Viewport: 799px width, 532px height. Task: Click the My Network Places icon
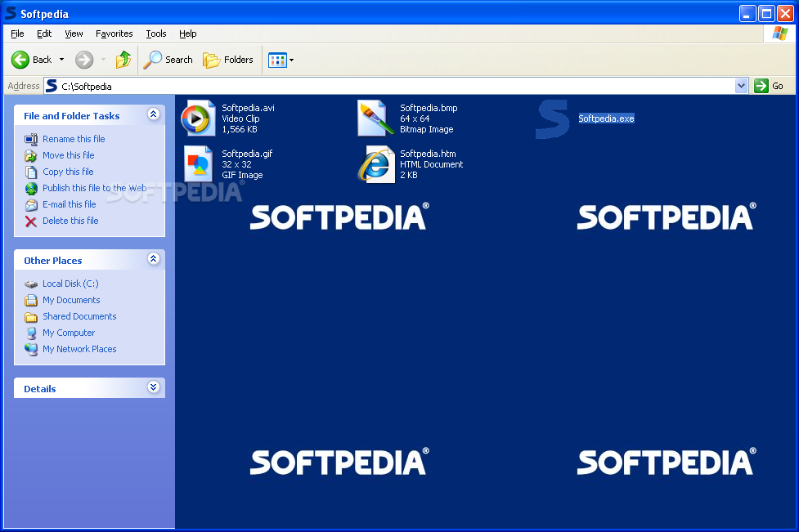[x=31, y=350]
